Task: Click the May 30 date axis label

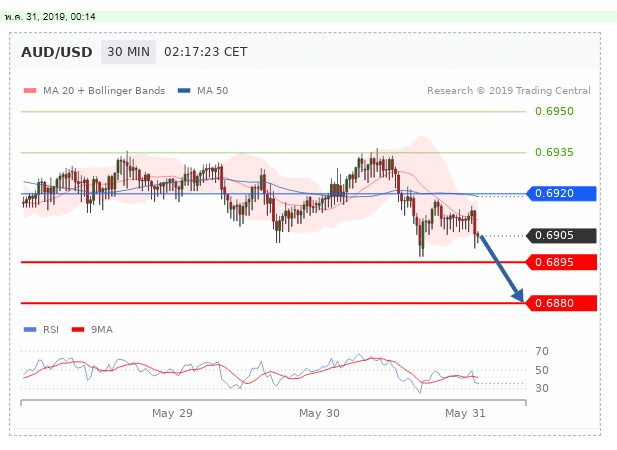Action: (x=319, y=413)
